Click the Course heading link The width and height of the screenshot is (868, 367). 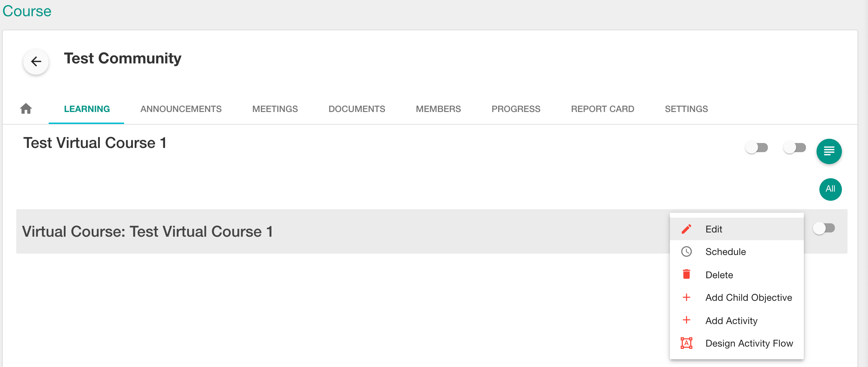(27, 11)
